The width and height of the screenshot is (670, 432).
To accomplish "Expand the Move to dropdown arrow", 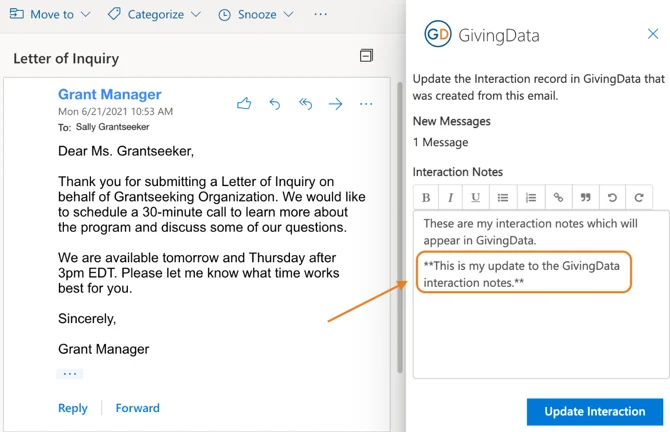I will pyautogui.click(x=85, y=15).
